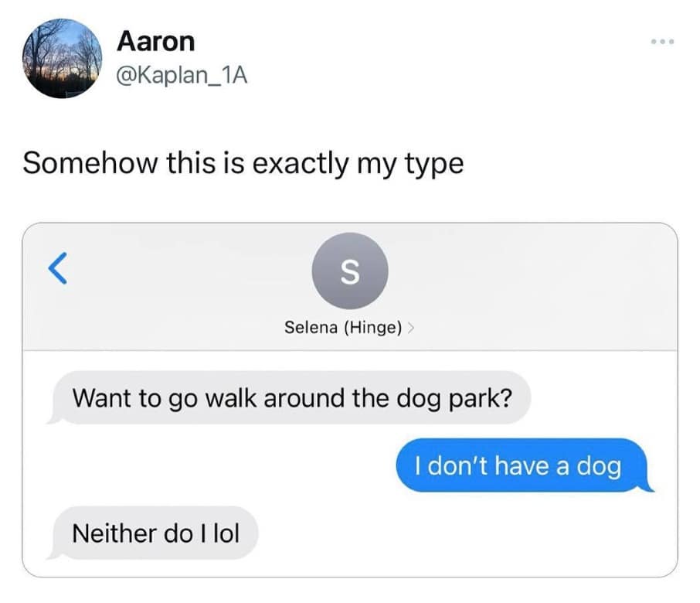Click the word 'dog' in the blue bubble
The image size is (700, 603).
(599, 467)
